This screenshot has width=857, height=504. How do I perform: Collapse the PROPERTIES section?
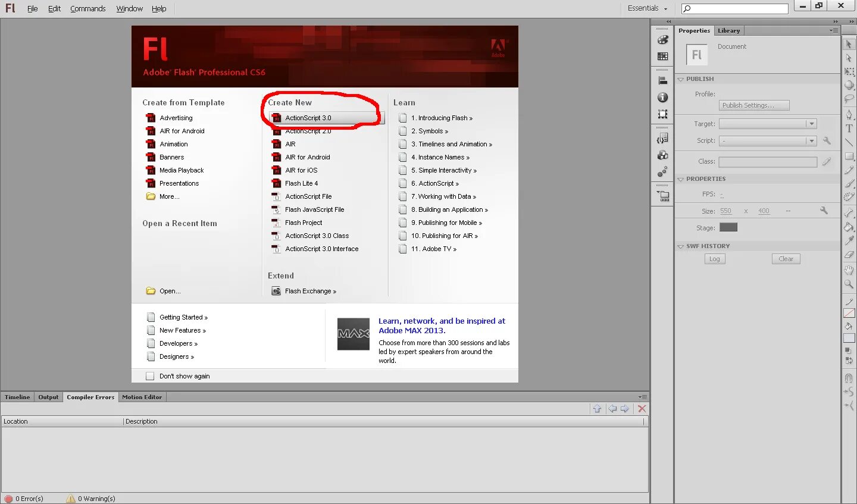tap(681, 179)
